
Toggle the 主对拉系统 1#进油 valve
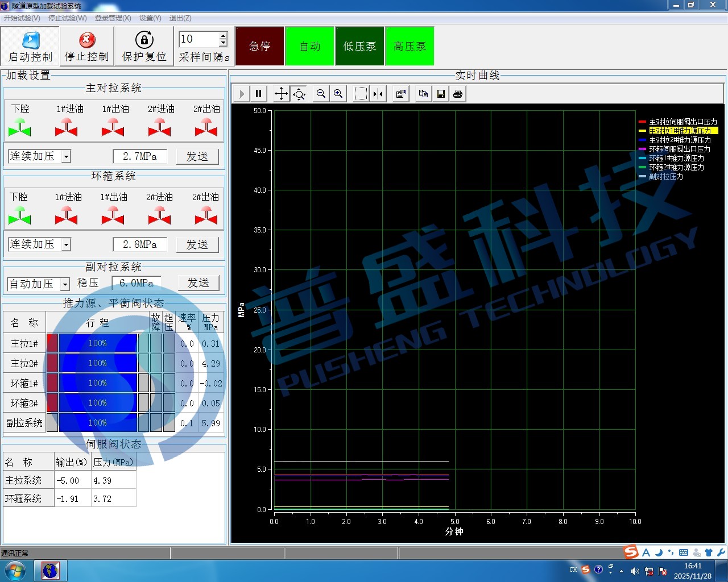tap(66, 128)
